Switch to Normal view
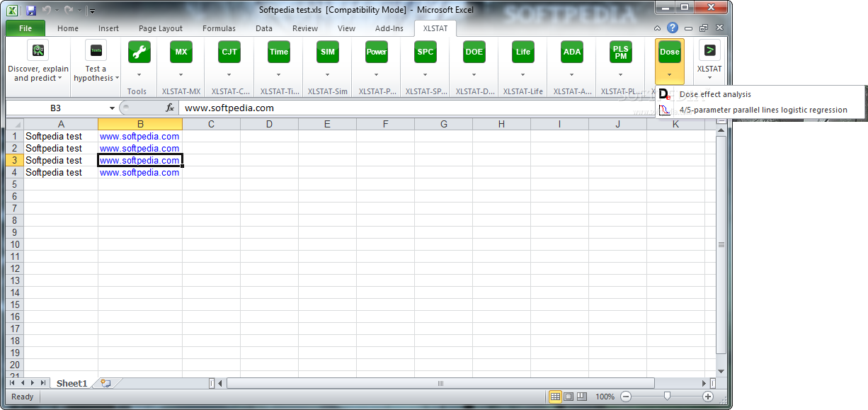Viewport: 868px width, 410px height. click(556, 397)
